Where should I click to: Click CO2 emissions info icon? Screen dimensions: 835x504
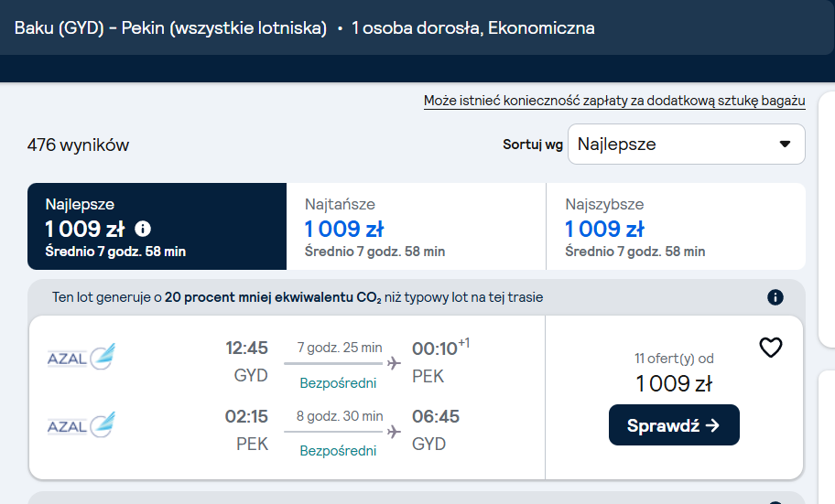(775, 297)
